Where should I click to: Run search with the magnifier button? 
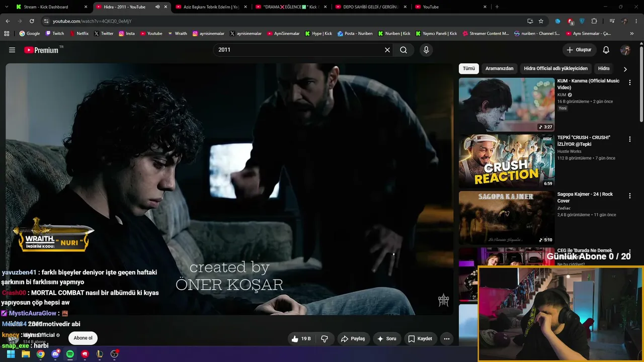tap(404, 50)
